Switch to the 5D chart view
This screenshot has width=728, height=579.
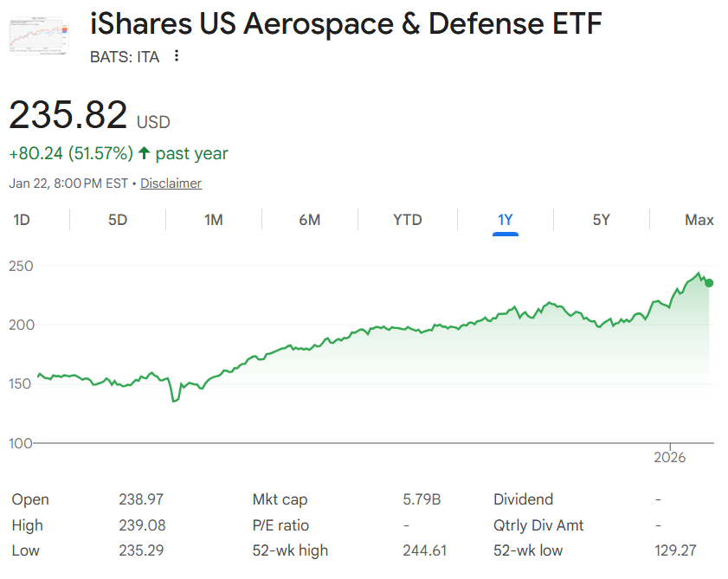click(x=117, y=220)
